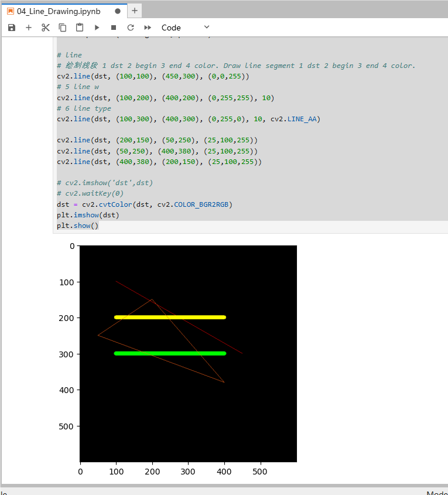The image size is (448, 495).
Task: Cut the selected cell with the scissors icon
Action: click(46, 28)
